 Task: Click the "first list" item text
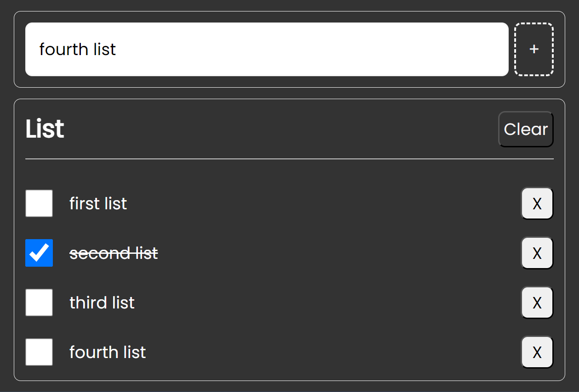click(98, 203)
